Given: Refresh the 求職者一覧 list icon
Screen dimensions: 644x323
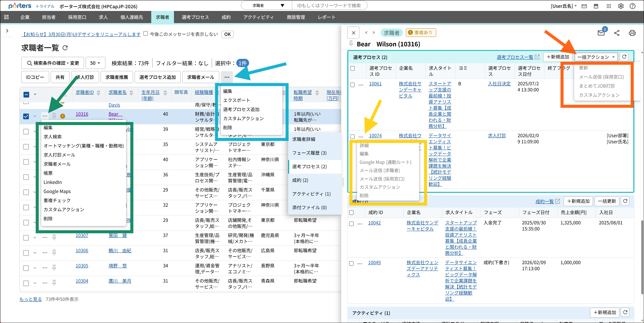Looking at the screenshot, I should coord(65,48).
